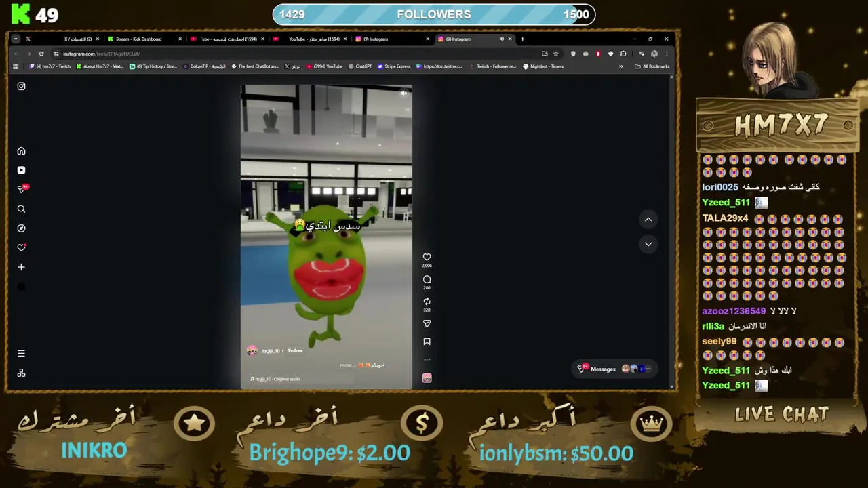Click the Create plus icon
Screen dimensions: 868x488
pos(21,267)
